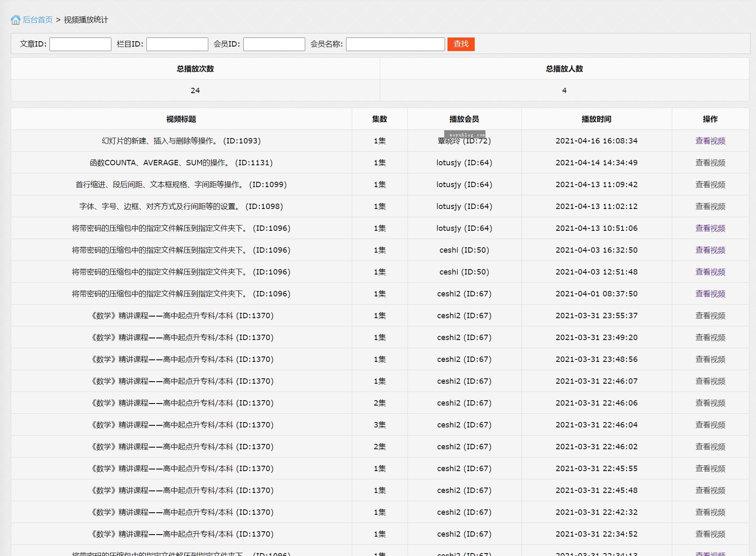Click 查看视频 on the 3集 row
The height and width of the screenshot is (556, 756).
pos(710,425)
